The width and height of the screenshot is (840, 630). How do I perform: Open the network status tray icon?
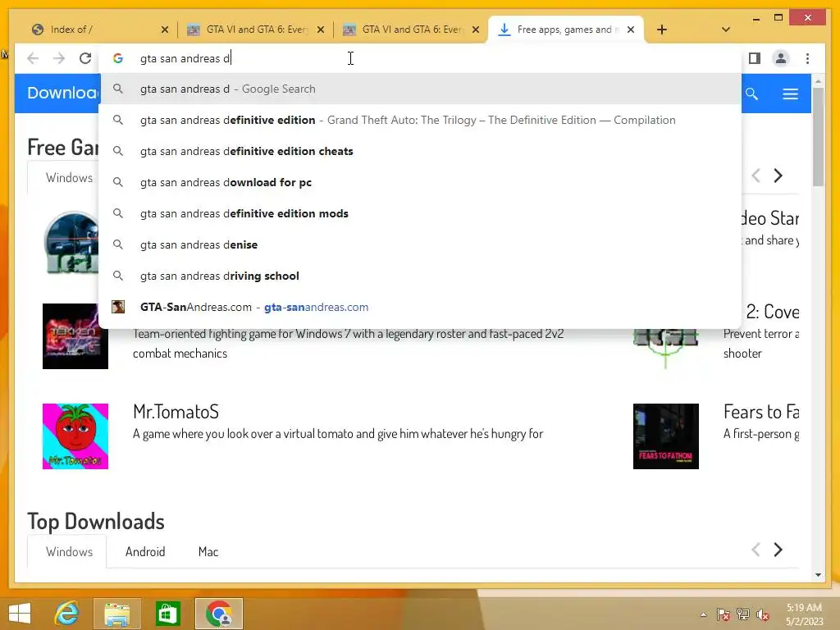[x=743, y=614]
